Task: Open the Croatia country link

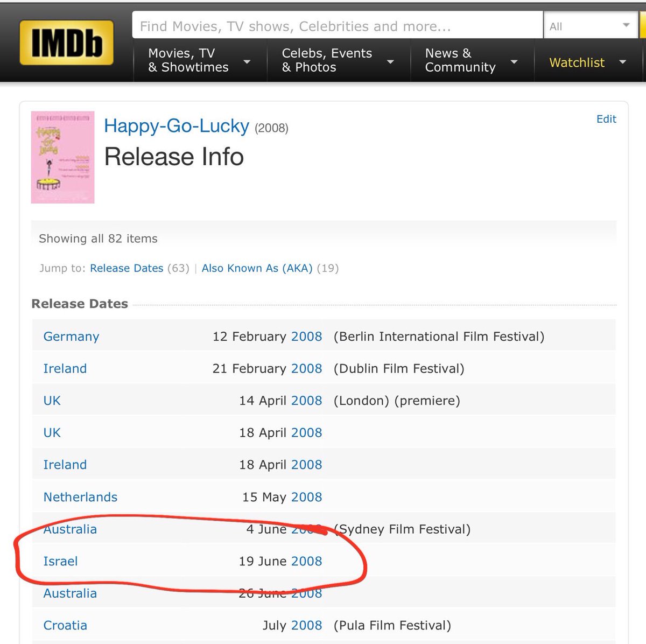Action: [65, 625]
